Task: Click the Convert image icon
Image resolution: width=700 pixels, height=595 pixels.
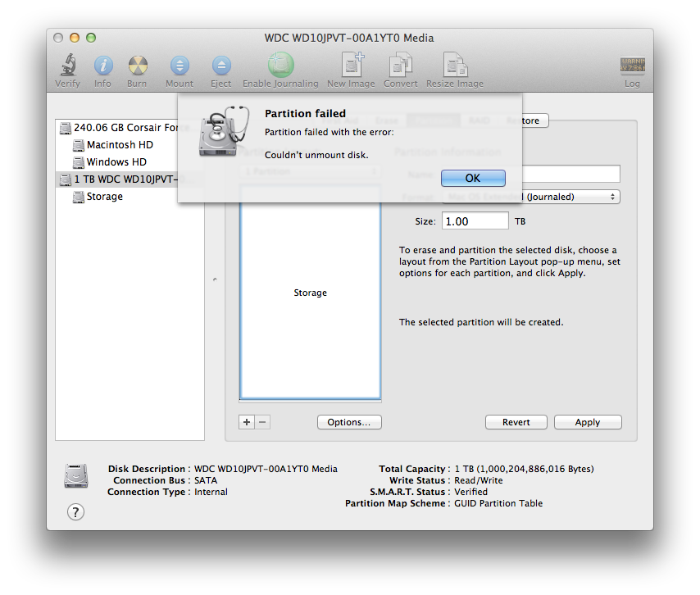Action: [401, 64]
